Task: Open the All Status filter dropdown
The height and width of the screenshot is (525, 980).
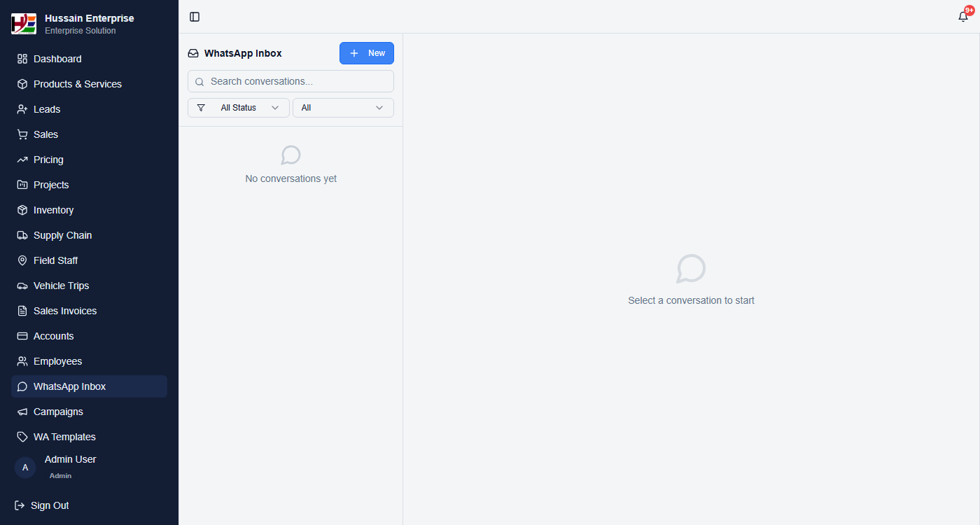Action: pyautogui.click(x=239, y=108)
